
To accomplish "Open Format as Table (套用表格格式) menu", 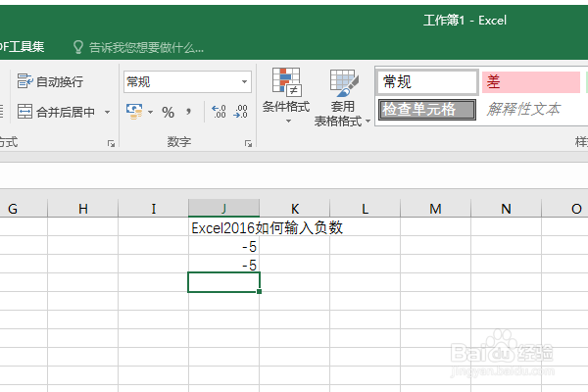I will point(342,98).
